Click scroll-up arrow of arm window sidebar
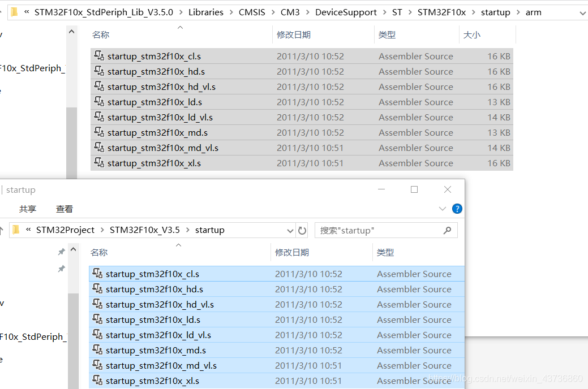The image size is (588, 389). [x=72, y=32]
